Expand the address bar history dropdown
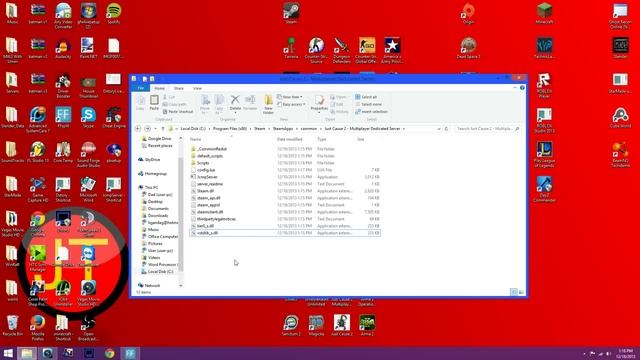This screenshot has height=360, width=640. (439, 129)
